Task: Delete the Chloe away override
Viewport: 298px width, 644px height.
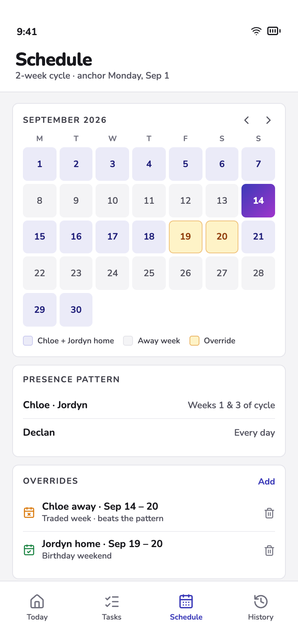Action: click(x=269, y=513)
